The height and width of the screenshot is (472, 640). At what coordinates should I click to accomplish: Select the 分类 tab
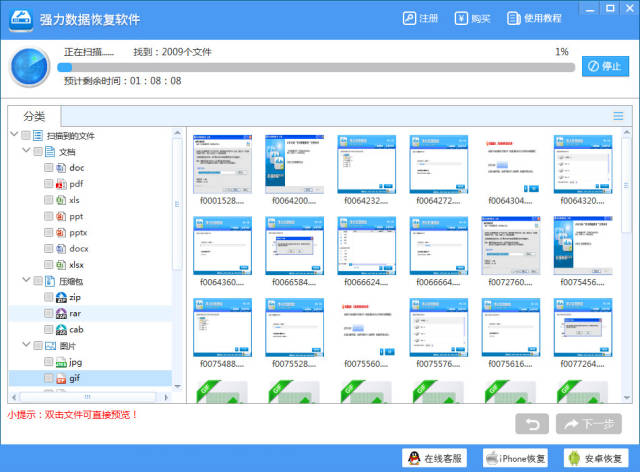[x=34, y=116]
